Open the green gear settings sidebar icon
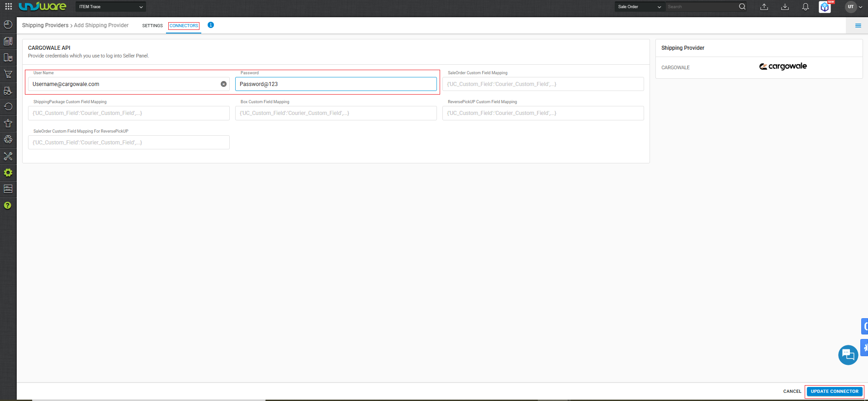Screen dimensions: 868x401 click(x=8, y=172)
